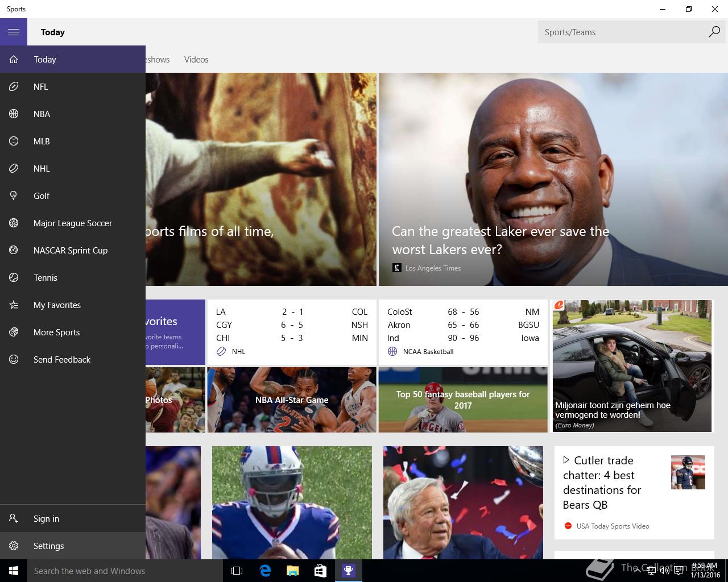728x582 pixels.
Task: Click the Golf ball icon
Action: click(14, 196)
